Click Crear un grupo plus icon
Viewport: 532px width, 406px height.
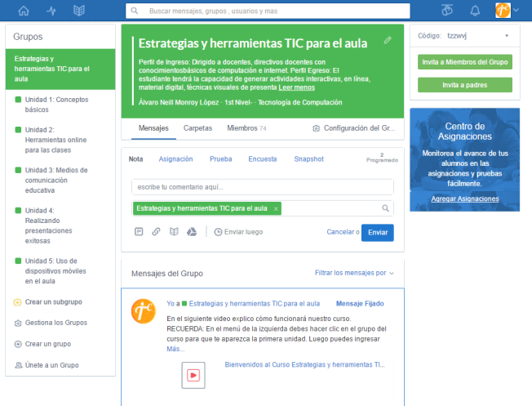coord(18,344)
